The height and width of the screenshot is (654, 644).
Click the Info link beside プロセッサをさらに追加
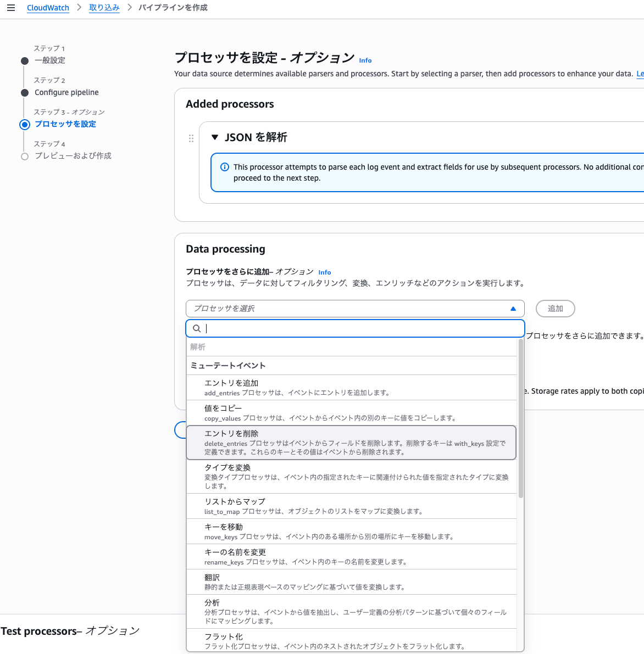coord(324,272)
